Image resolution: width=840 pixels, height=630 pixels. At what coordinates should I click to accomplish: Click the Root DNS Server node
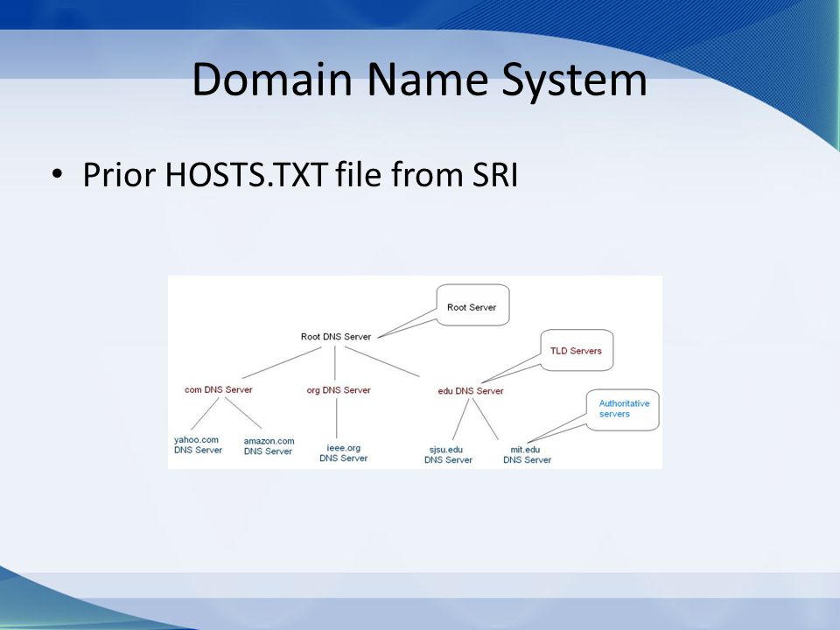click(x=336, y=336)
